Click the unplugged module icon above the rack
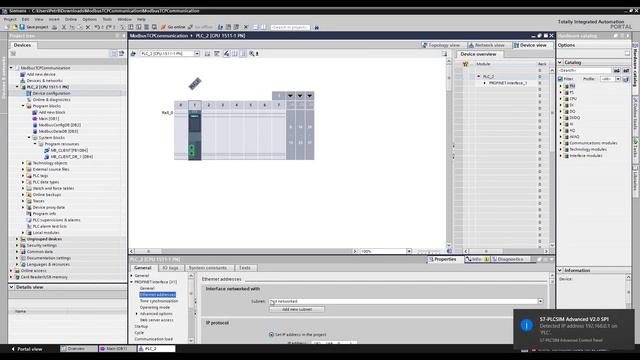 pos(195,84)
